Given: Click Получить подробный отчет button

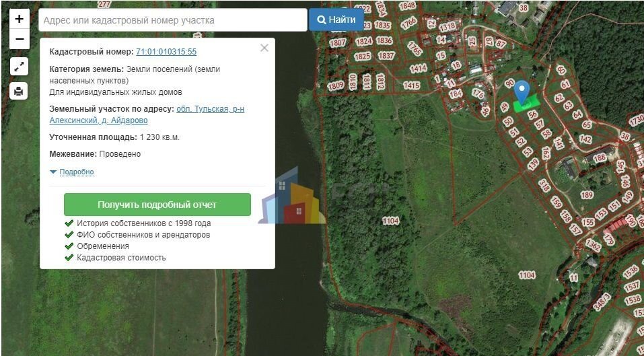Looking at the screenshot, I should 157,205.
